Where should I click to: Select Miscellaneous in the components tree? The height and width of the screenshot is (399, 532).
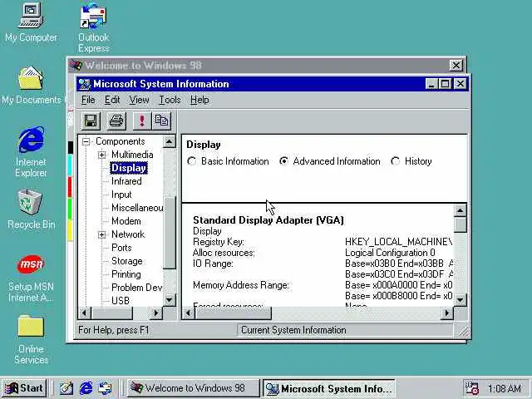coord(137,208)
